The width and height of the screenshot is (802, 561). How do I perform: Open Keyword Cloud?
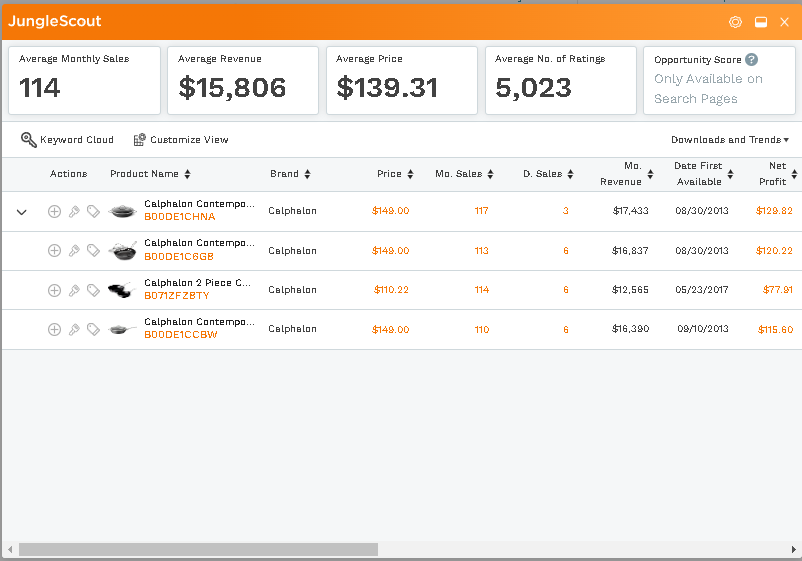[x=67, y=140]
